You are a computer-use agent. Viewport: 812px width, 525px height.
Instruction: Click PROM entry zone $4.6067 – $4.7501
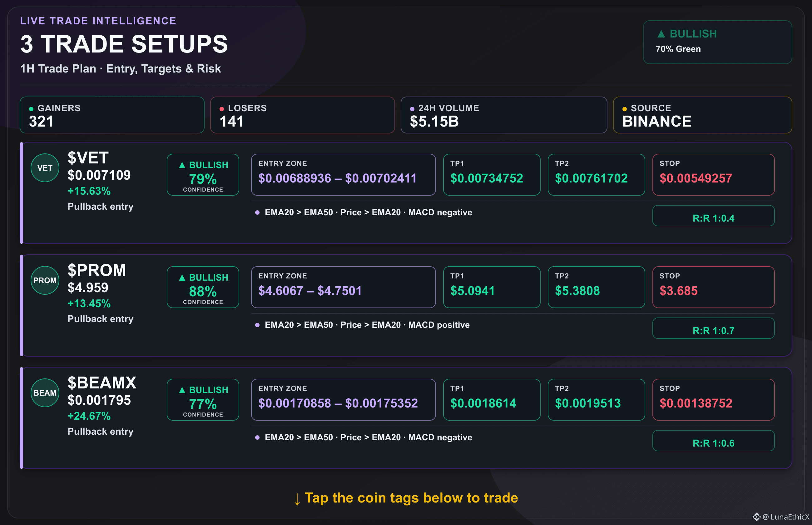310,291
